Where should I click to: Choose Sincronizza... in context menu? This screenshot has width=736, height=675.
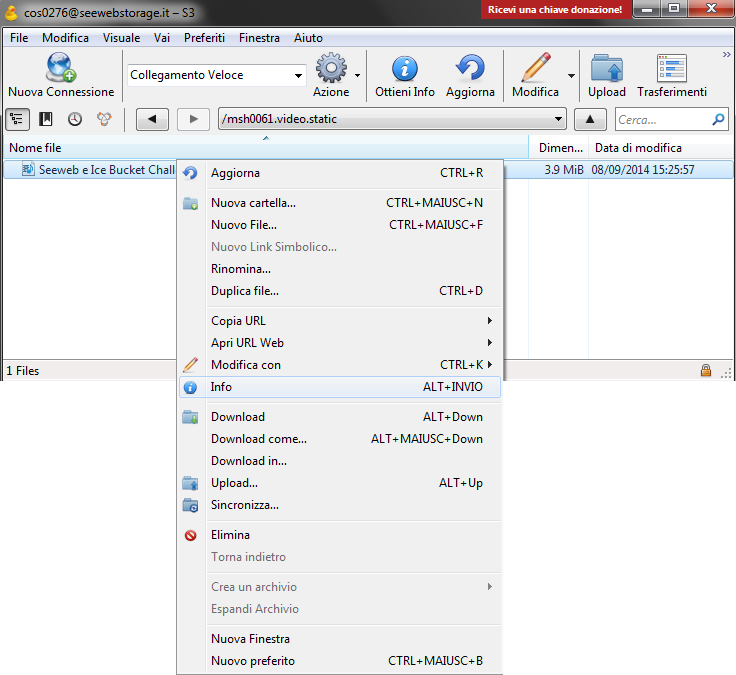340,505
